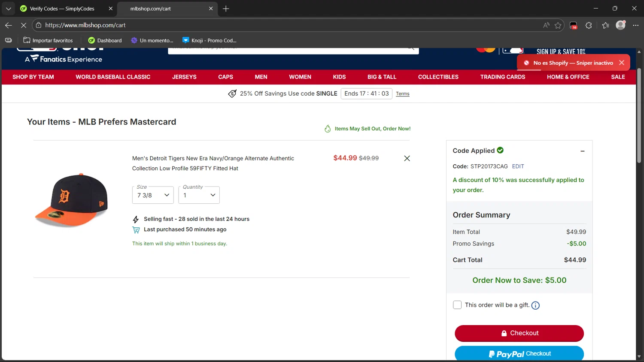Switch to the Verify Codes SimplyCodes tab
Viewport: 644px width, 362px height.
pos(62,9)
